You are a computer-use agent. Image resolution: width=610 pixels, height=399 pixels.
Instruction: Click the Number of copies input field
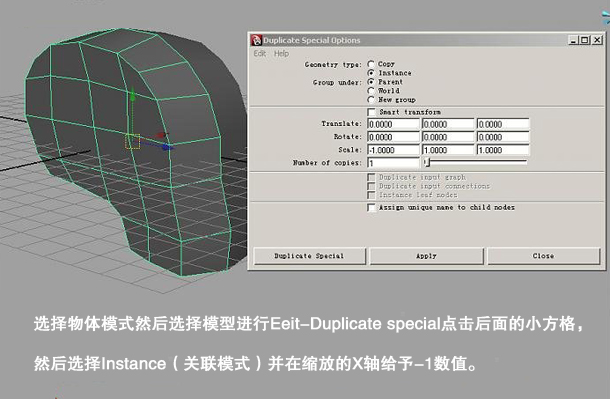393,163
